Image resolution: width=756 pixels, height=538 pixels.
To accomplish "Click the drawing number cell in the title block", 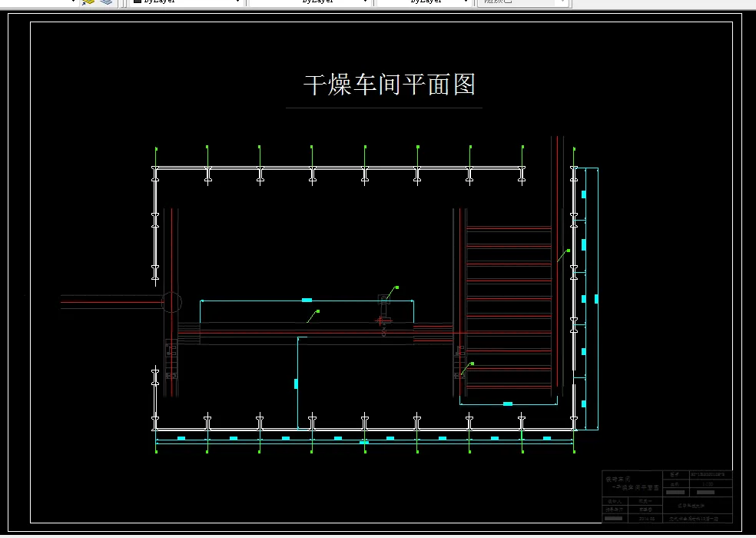I will 706,475.
